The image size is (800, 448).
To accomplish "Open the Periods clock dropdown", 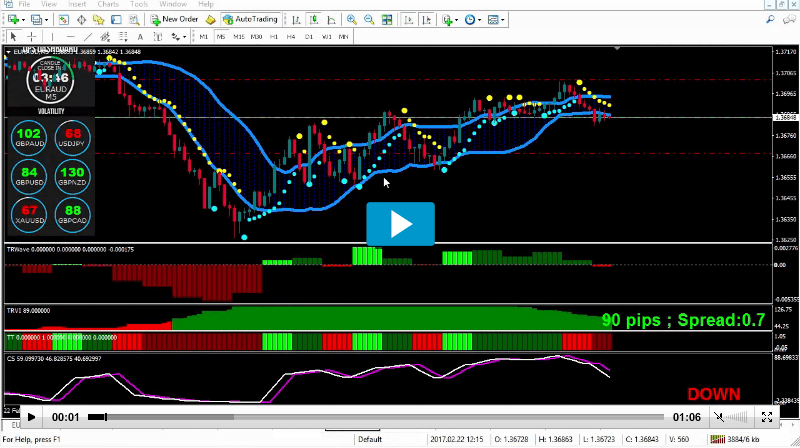I will click(472, 20).
